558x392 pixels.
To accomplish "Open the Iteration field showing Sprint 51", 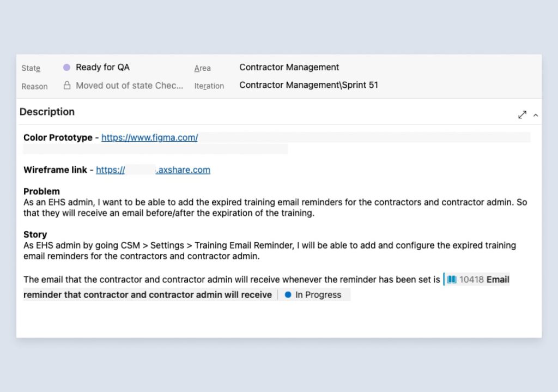I will click(308, 85).
